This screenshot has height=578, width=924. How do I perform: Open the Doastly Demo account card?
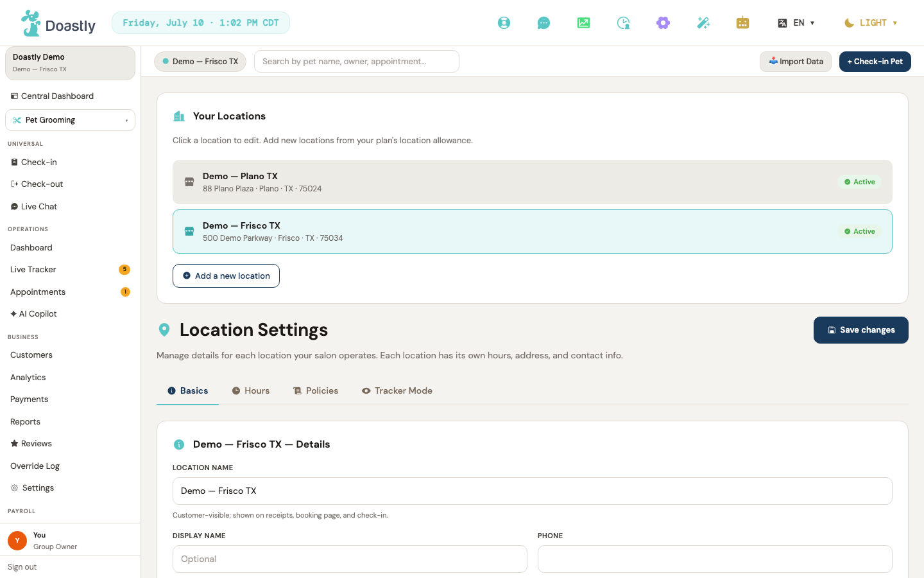point(70,63)
